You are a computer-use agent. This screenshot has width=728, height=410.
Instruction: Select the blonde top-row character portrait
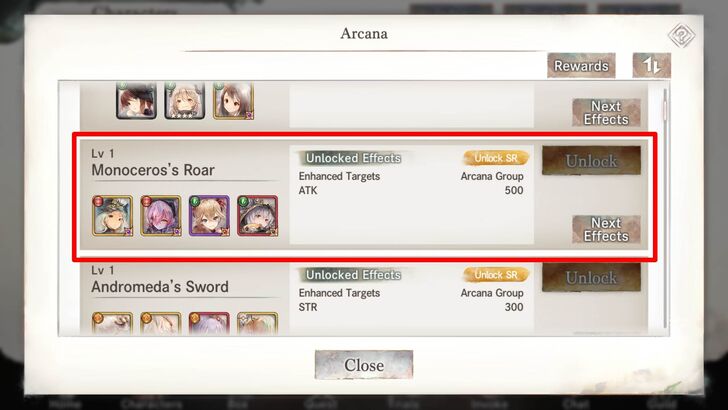pyautogui.click(x=184, y=100)
